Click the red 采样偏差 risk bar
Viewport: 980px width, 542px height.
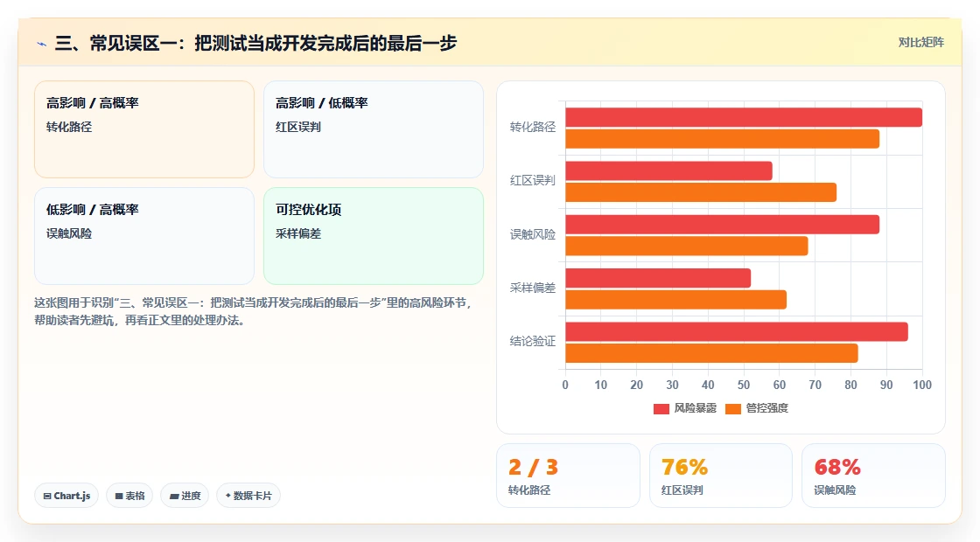pyautogui.click(x=658, y=279)
